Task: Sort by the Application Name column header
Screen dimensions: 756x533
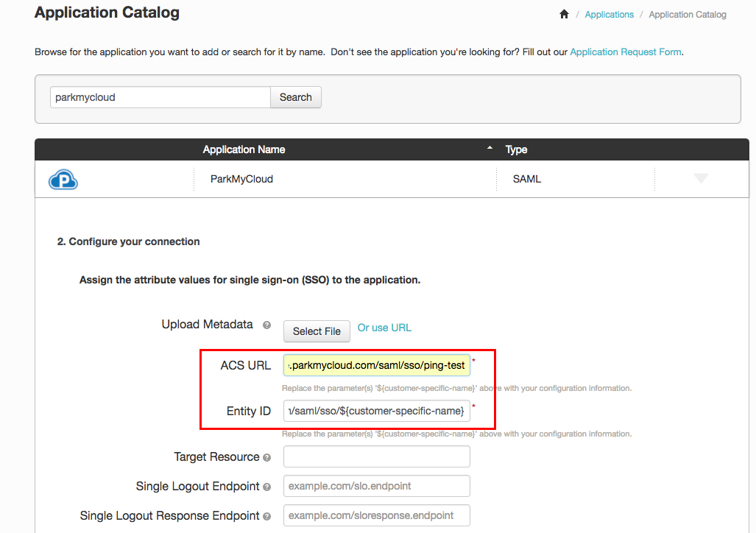Action: (244, 149)
